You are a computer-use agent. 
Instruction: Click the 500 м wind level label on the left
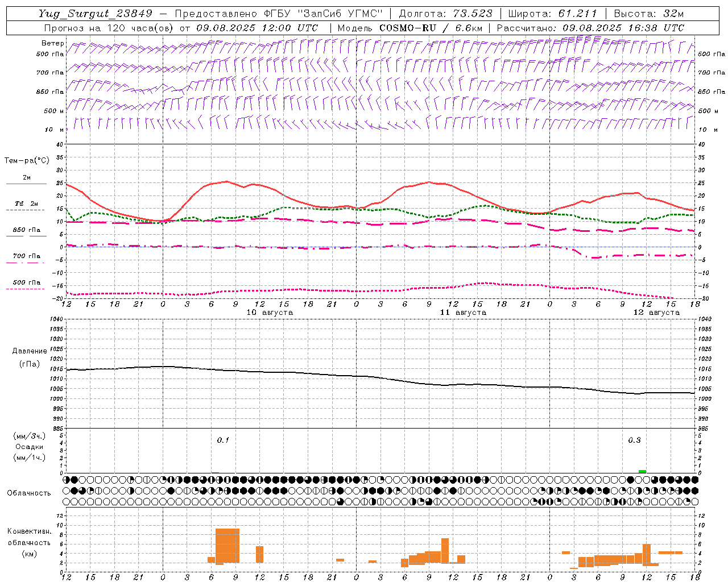[54, 111]
